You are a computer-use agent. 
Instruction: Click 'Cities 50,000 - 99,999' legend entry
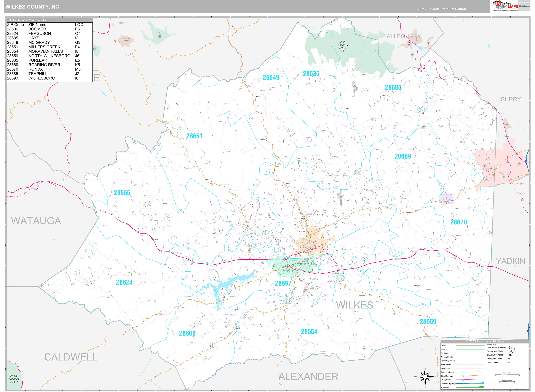click(x=500, y=351)
